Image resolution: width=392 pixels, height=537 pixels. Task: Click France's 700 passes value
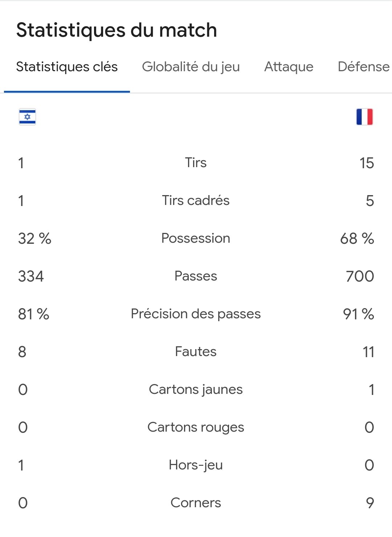(x=360, y=276)
